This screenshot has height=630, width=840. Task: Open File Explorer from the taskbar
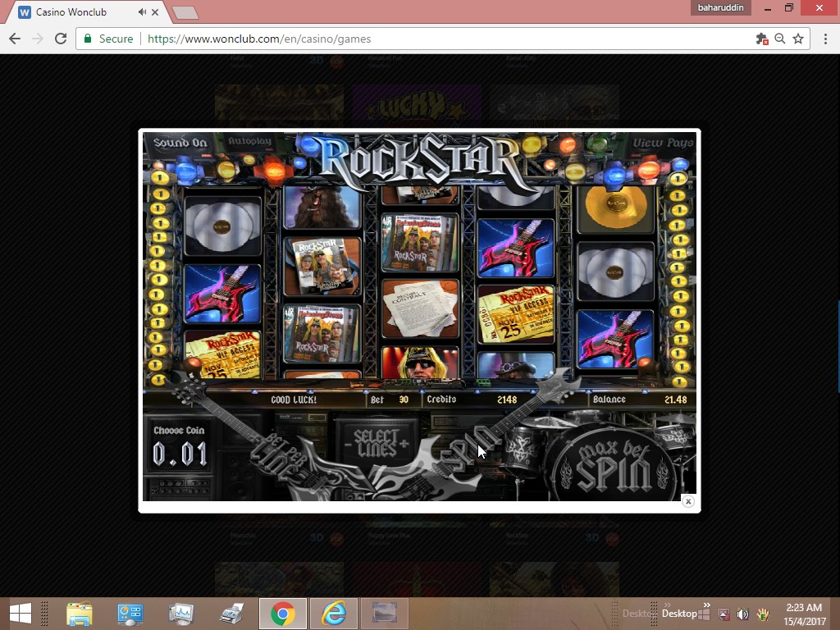[80, 614]
